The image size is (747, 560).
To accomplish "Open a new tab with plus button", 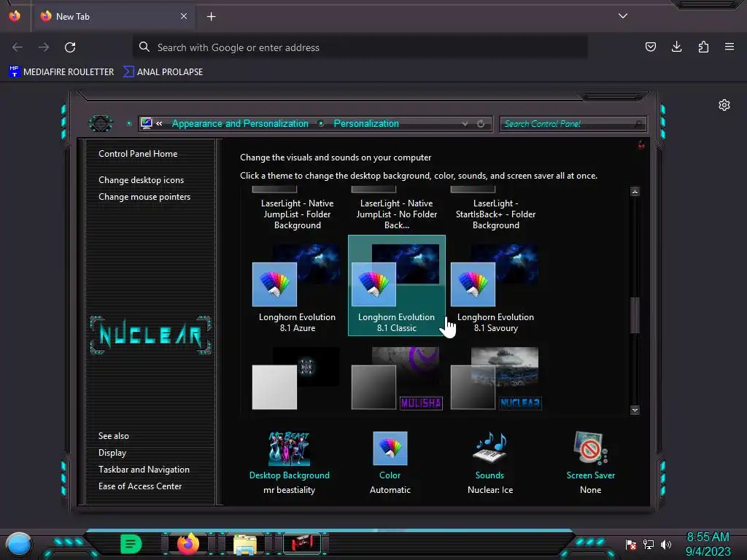I will click(x=211, y=17).
